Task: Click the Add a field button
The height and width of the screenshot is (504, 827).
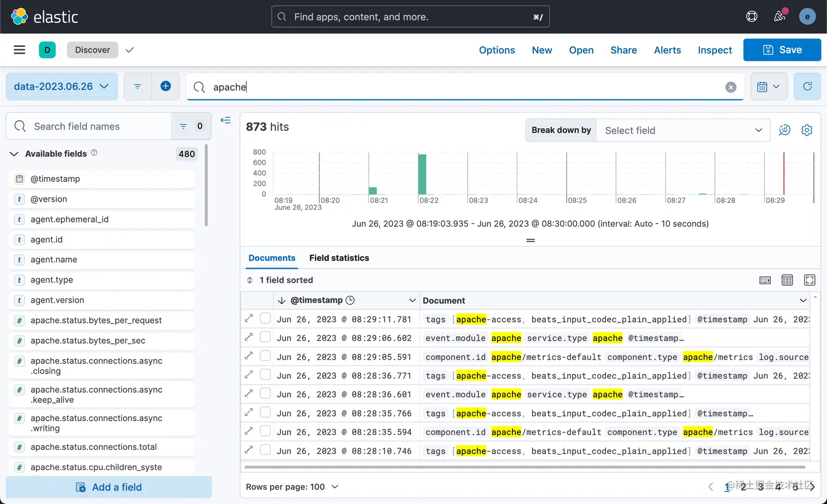Action: [109, 487]
